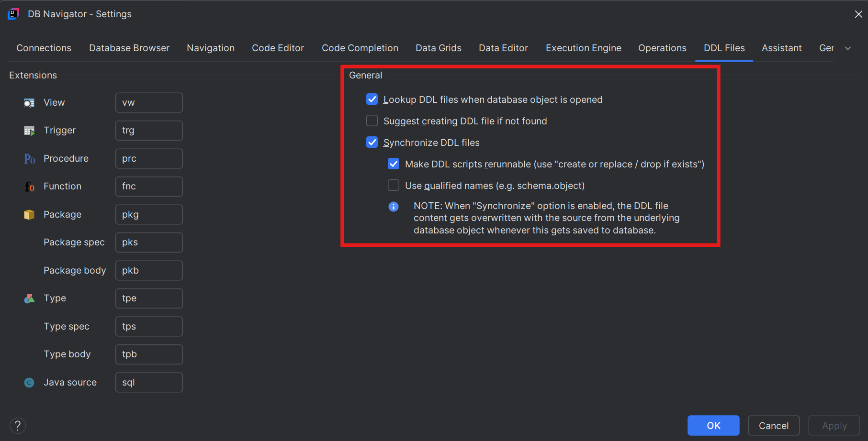868x441 pixels.
Task: Open the Execution Engine settings tab
Action: pyautogui.click(x=583, y=48)
